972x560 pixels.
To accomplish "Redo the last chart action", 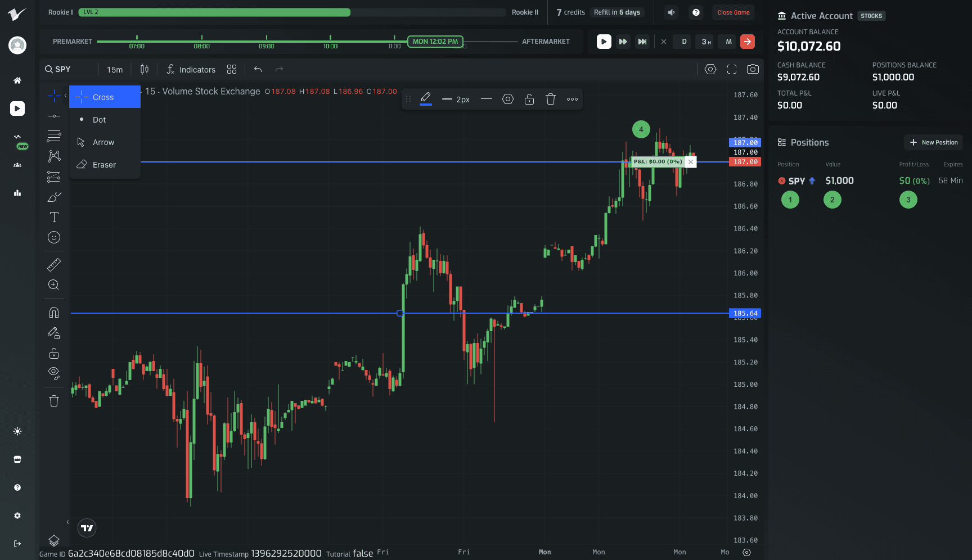I will tap(280, 69).
